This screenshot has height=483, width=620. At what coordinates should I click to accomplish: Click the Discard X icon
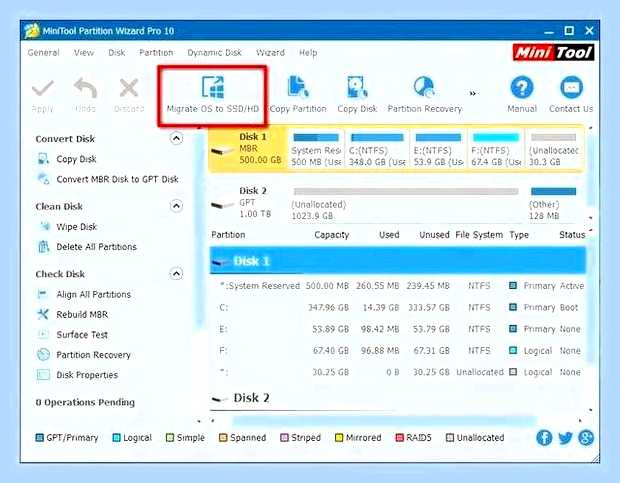tap(129, 88)
